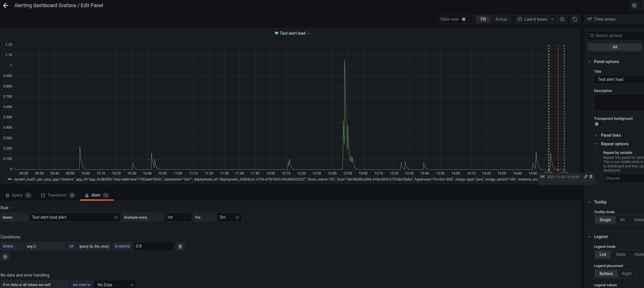Viewport: 644px width, 288px height.
Task: Set tooltip mode to All
Action: click(x=622, y=220)
